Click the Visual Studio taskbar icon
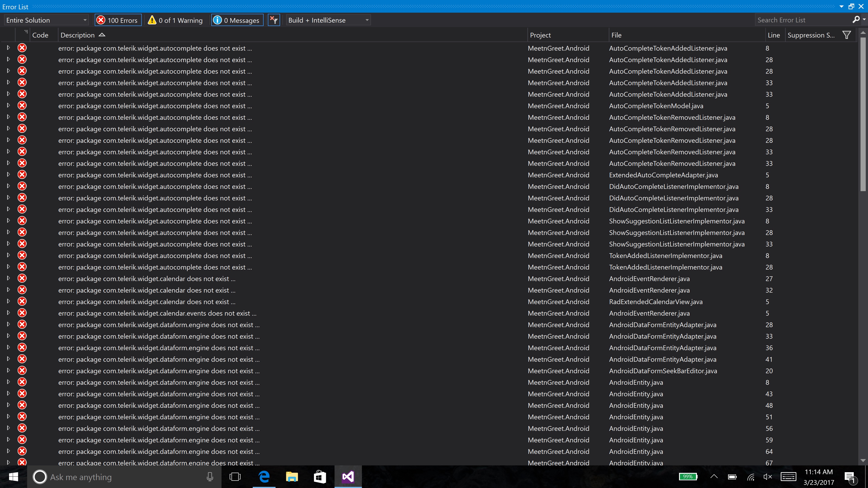 click(x=348, y=477)
